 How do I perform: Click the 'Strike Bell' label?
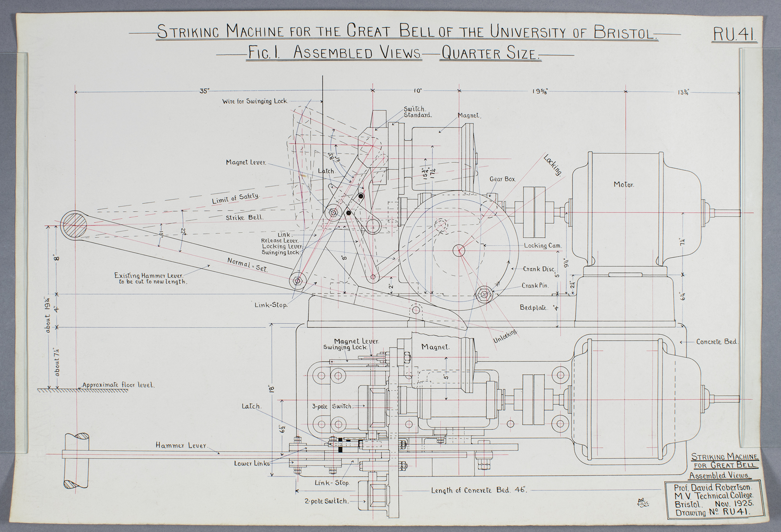244,217
